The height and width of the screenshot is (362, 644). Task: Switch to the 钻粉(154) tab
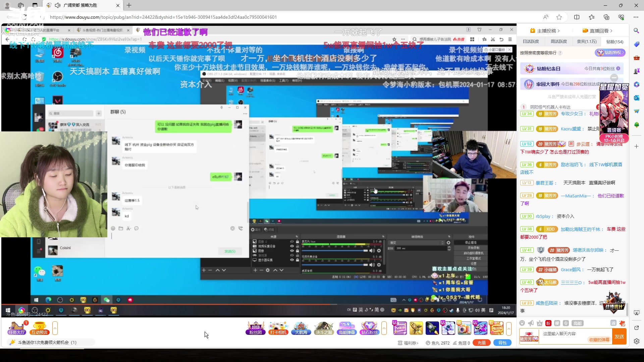615,42
